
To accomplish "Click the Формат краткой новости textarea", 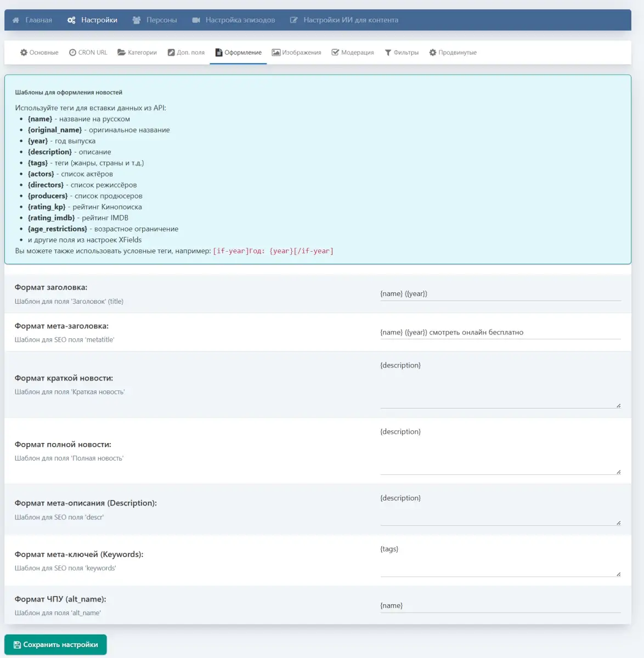I will 500,383.
